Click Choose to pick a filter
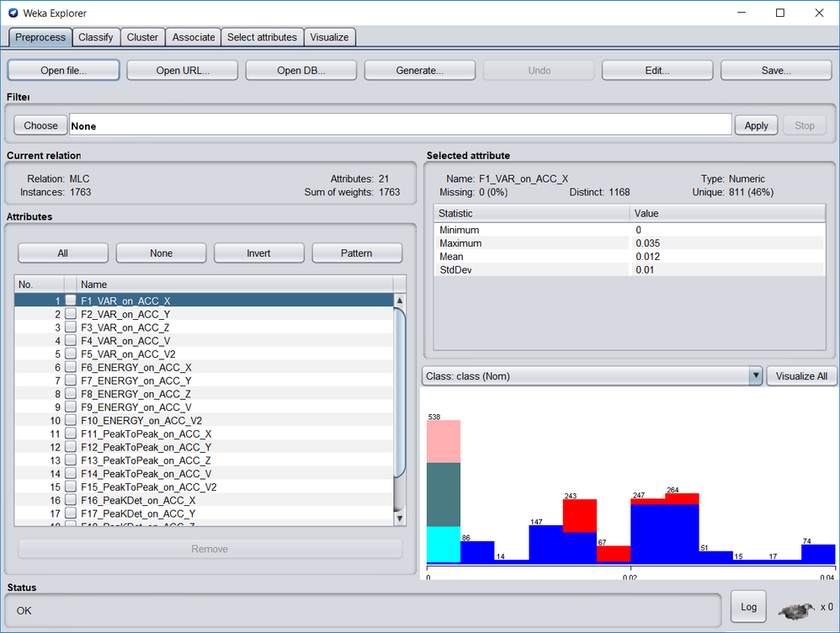This screenshot has height=633, width=840. 40,125
